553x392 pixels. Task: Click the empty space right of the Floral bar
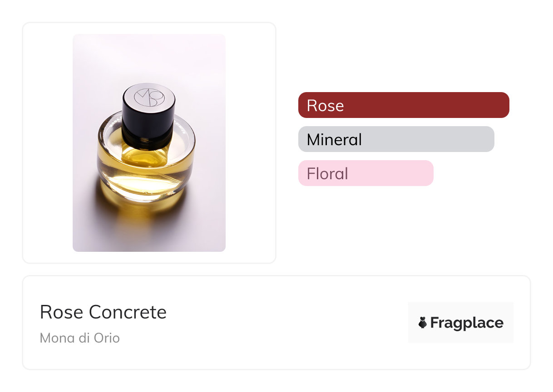coord(477,173)
